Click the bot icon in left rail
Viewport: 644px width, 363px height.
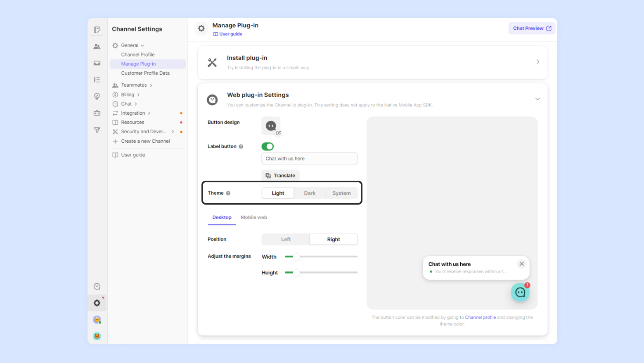click(97, 113)
